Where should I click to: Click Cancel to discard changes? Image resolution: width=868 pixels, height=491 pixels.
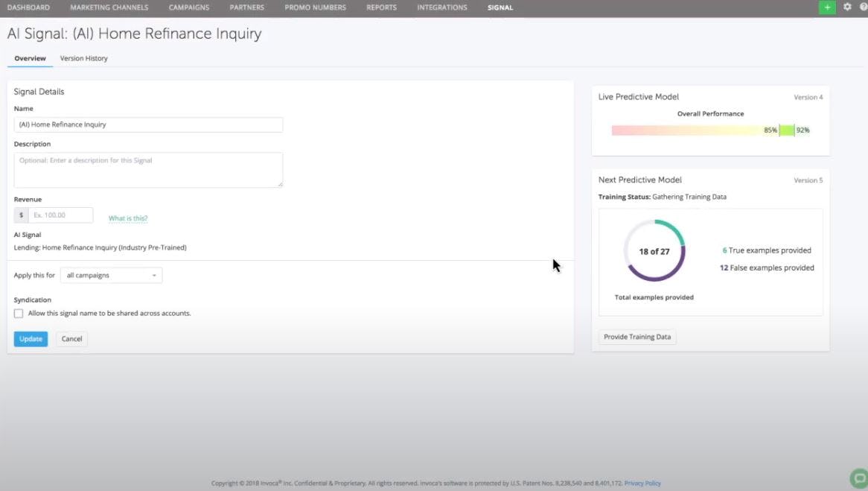click(x=71, y=338)
